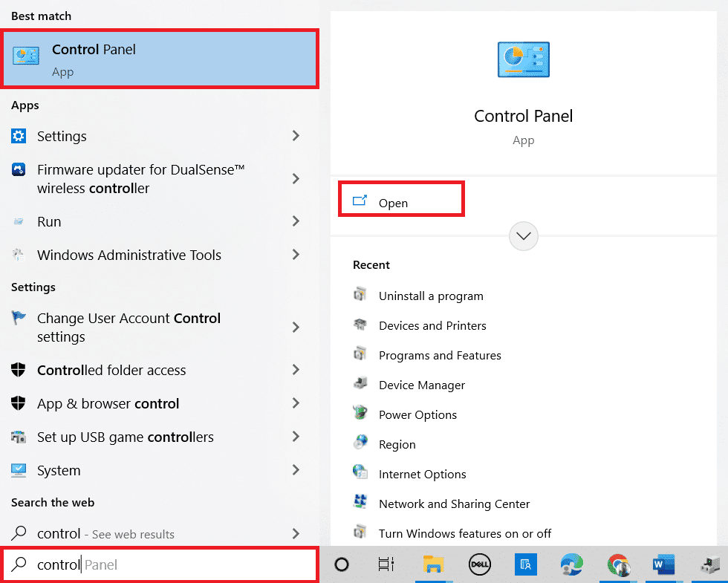This screenshot has height=583, width=728.
Task: Select 'Firmware updater for DualSense' result
Action: (140, 179)
